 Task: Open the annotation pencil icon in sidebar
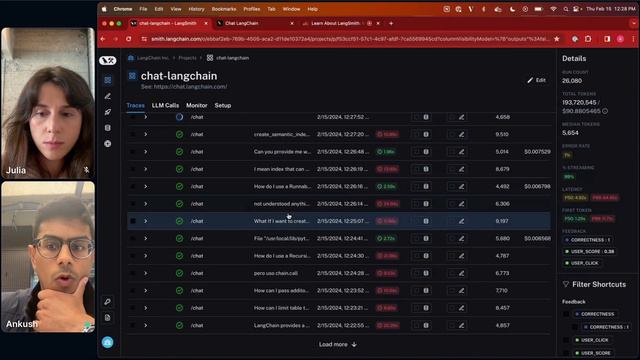click(108, 96)
